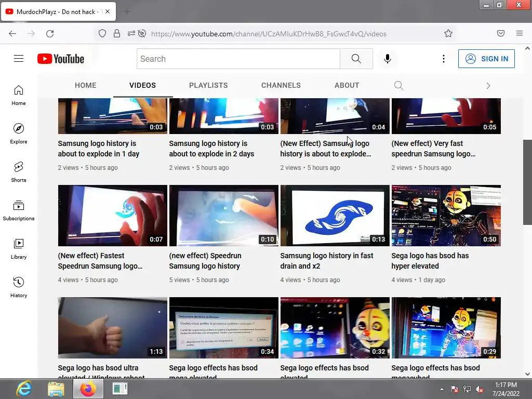Click '(new effect) Speedrun Samsung logo history' title
Image resolution: width=532 pixels, height=399 pixels.
click(x=205, y=261)
